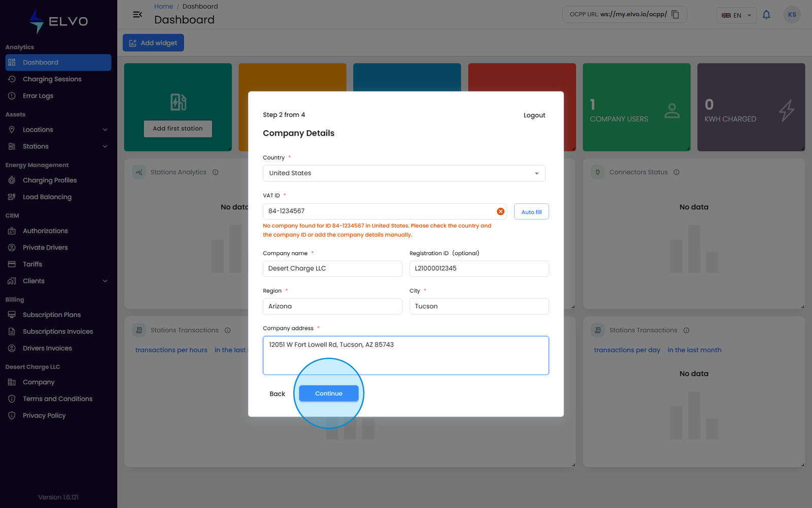Click the "Version 1.6.121" text
The height and width of the screenshot is (508, 812).
(x=58, y=497)
